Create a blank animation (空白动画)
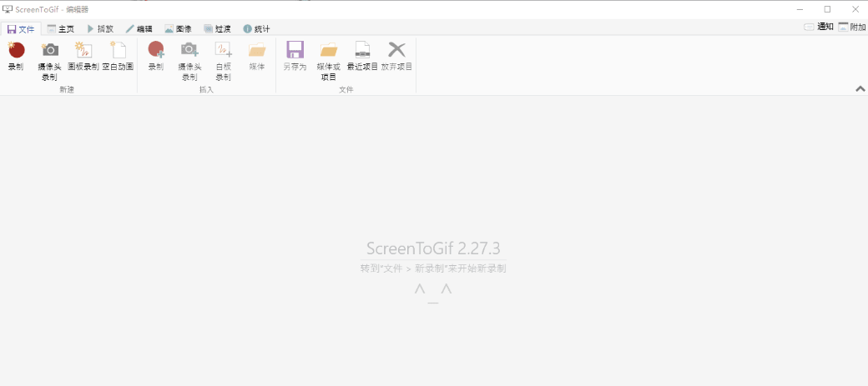This screenshot has width=868, height=386. pyautogui.click(x=118, y=57)
